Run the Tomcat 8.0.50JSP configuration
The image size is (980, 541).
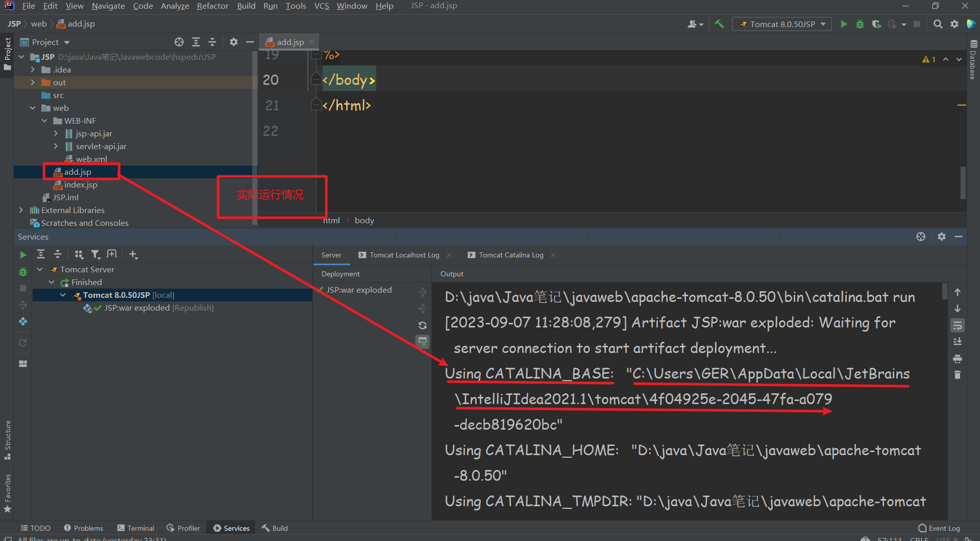(844, 24)
